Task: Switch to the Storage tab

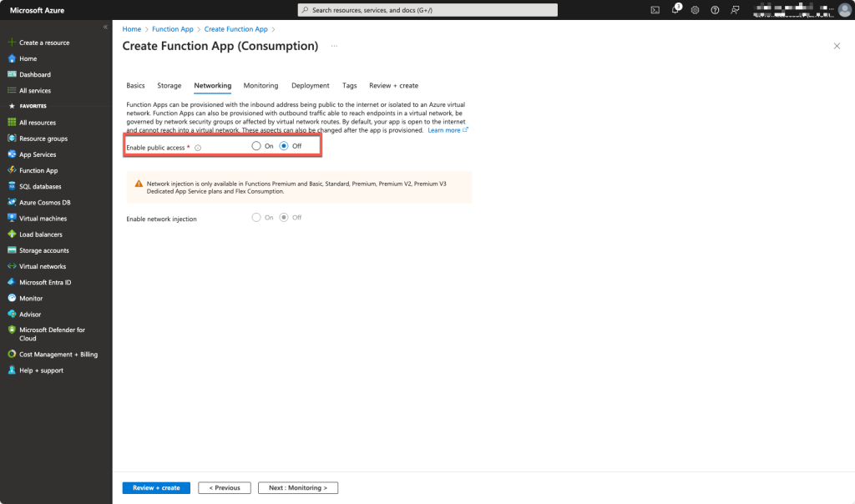Action: tap(169, 86)
